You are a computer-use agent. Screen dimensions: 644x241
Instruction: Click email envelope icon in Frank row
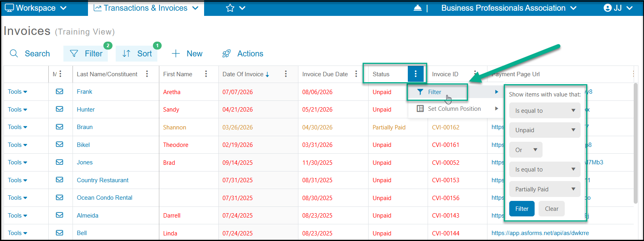[59, 91]
